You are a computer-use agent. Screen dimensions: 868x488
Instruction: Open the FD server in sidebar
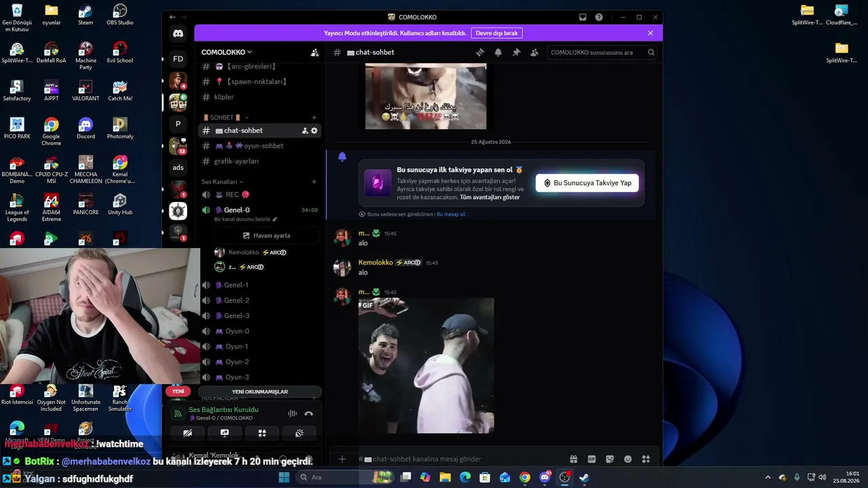[x=178, y=59]
